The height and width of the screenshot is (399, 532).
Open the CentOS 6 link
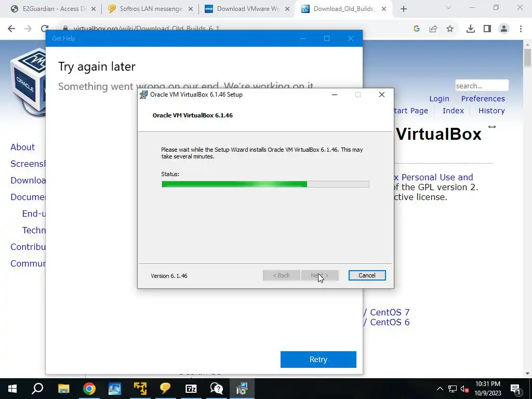390,322
